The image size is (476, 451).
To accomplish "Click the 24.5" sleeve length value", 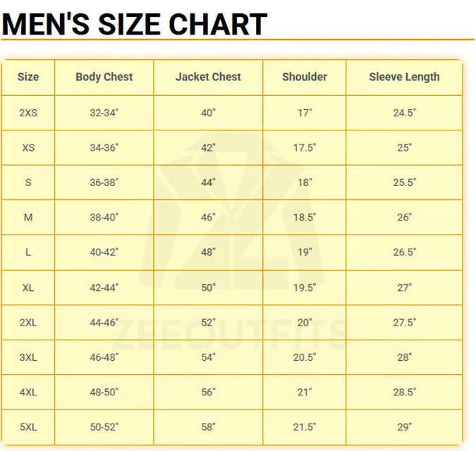I will coord(404,113).
